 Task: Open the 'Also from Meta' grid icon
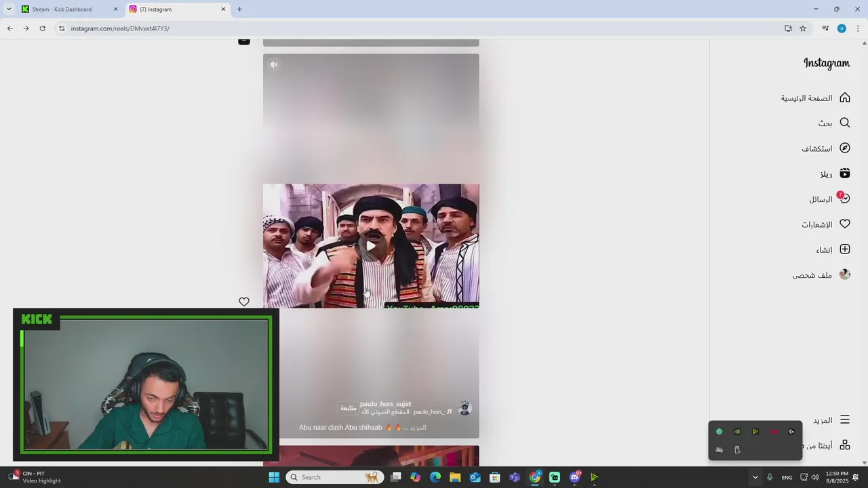pyautogui.click(x=844, y=445)
